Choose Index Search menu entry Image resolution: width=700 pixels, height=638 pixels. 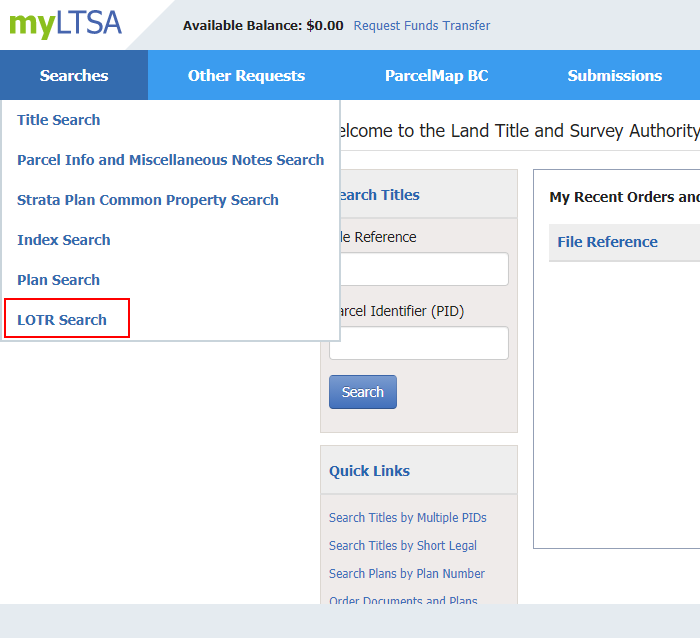click(x=63, y=240)
